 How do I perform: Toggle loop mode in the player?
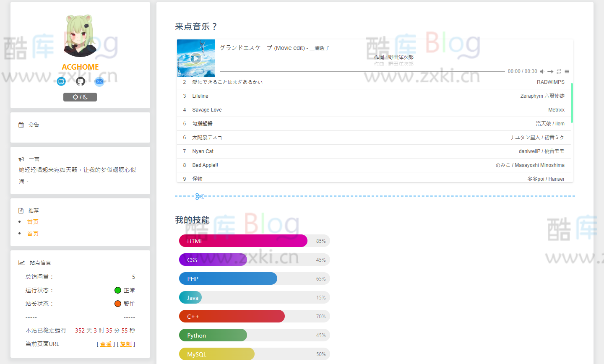[x=559, y=71]
